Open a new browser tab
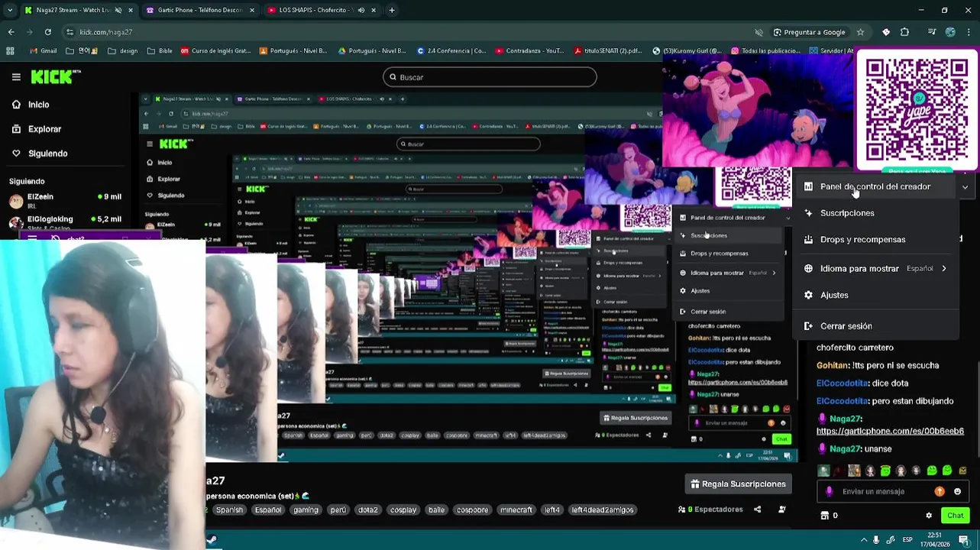The width and height of the screenshot is (980, 550). click(x=391, y=10)
